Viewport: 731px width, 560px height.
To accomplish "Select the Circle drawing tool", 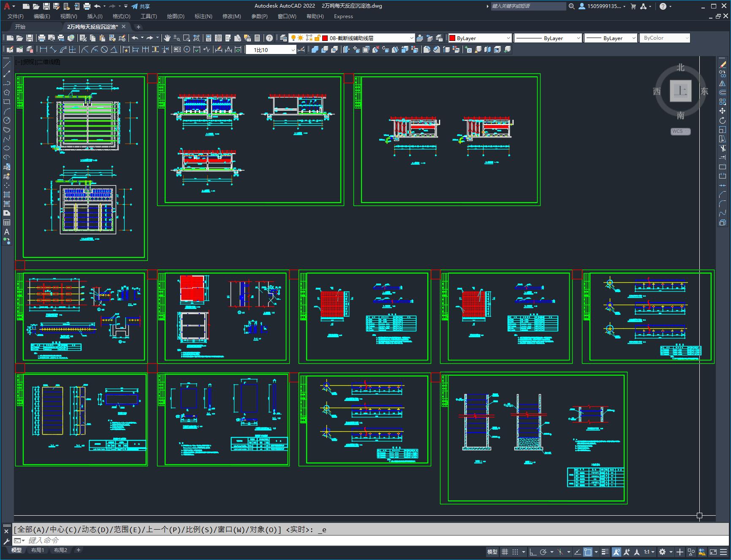I will coord(7,120).
